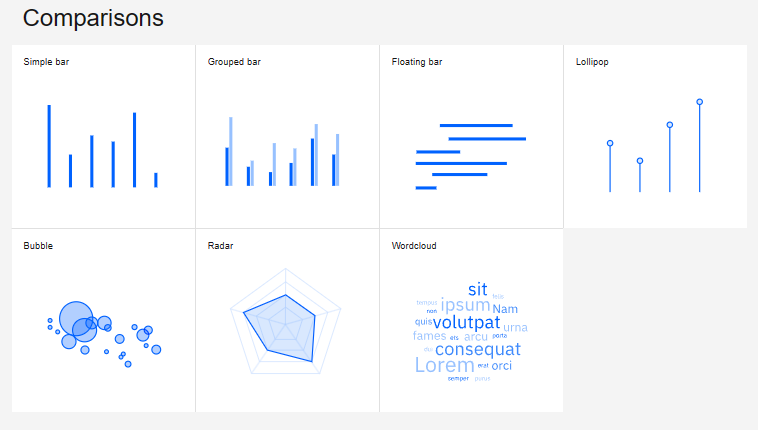Viewport: 758px width, 430px height.
Task: Select the Bubble chart thumbnail
Action: click(103, 321)
